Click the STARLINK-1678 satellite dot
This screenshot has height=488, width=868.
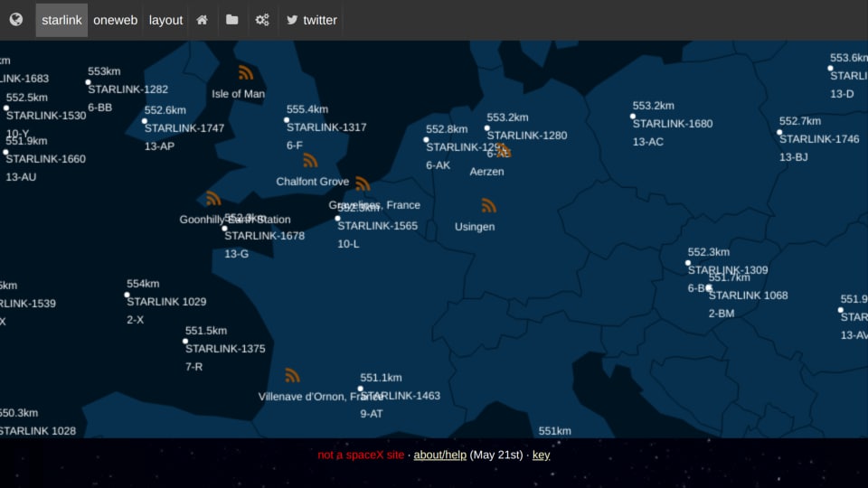[225, 229]
